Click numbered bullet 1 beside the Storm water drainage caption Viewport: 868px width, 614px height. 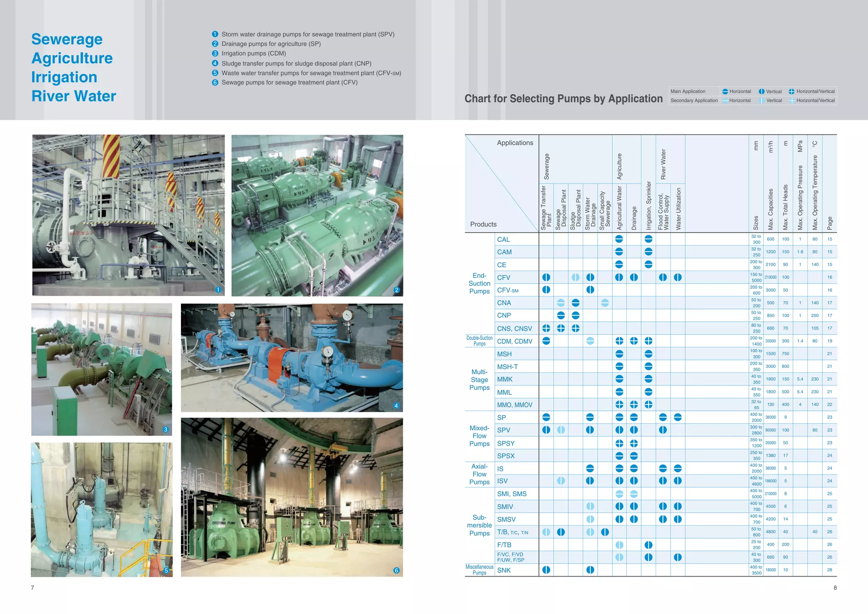(215, 34)
